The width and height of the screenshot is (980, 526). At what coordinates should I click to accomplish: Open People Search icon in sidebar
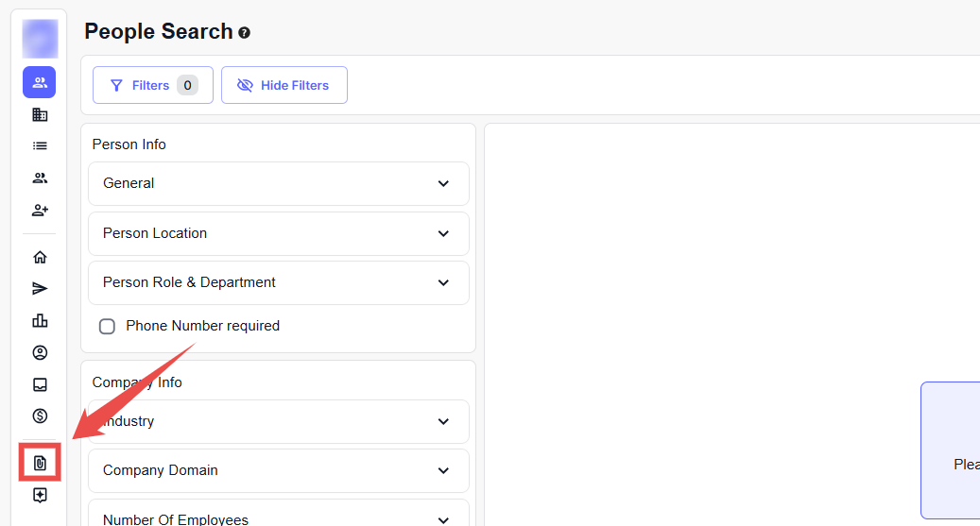pyautogui.click(x=40, y=82)
